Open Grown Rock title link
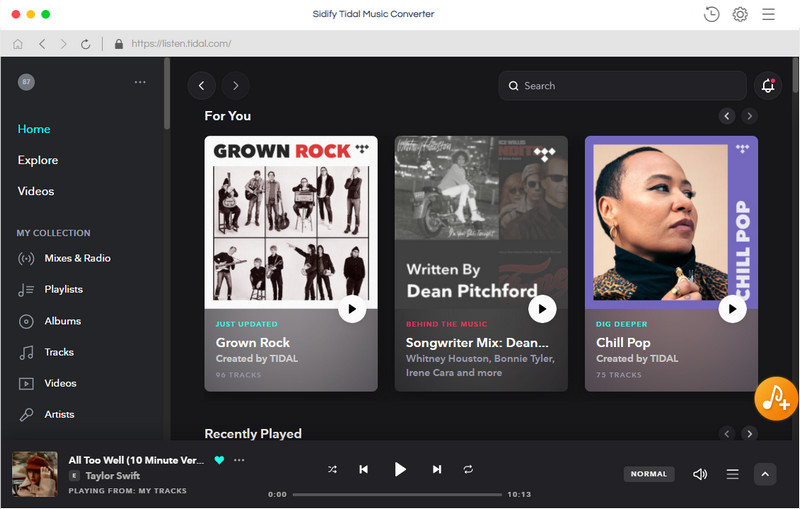 click(x=253, y=343)
